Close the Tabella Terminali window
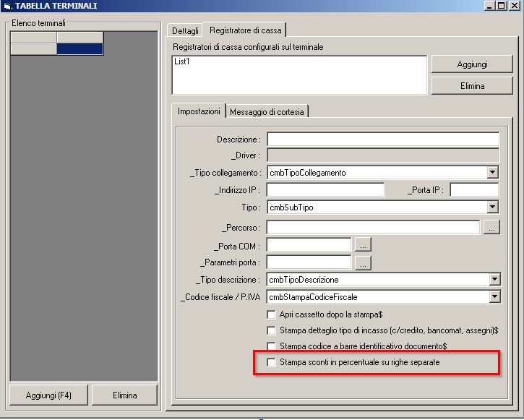 tap(515, 6)
